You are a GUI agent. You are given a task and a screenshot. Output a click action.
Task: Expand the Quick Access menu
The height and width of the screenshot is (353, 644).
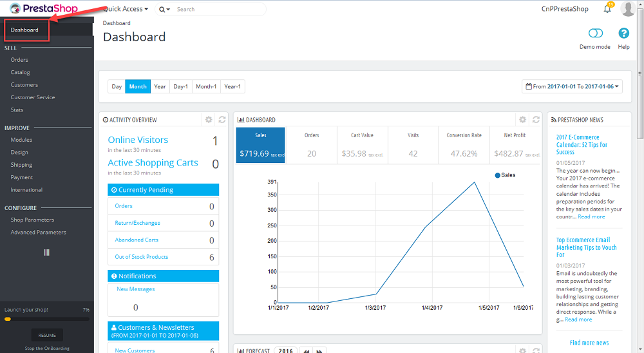[126, 8]
